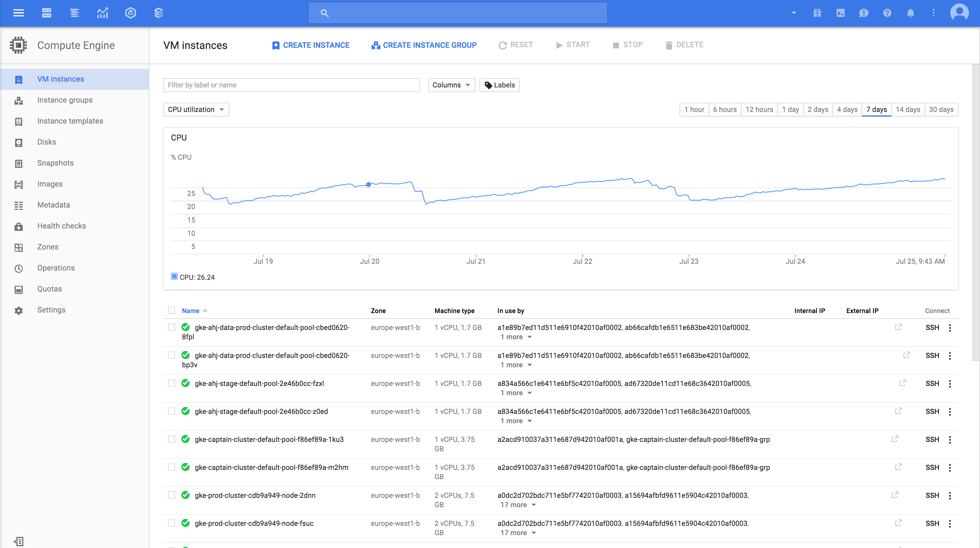Click the Labels tag button
This screenshot has width=980, height=548.
pyautogui.click(x=499, y=85)
